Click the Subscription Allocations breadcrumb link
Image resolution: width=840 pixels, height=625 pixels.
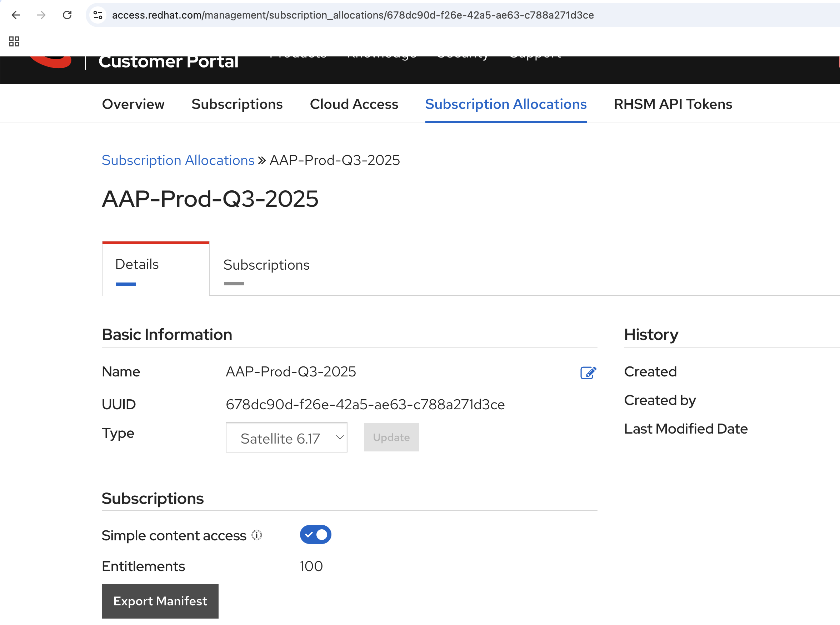pyautogui.click(x=178, y=160)
